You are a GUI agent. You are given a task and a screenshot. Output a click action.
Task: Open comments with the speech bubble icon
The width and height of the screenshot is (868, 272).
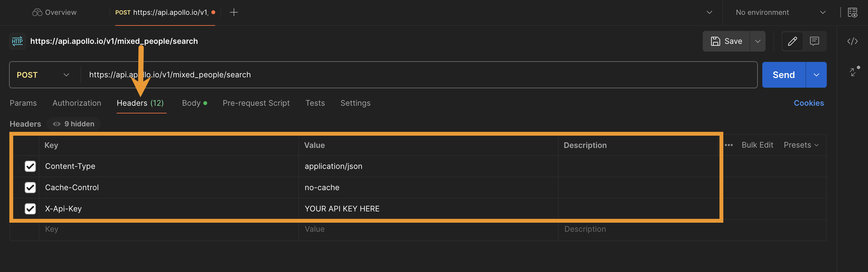pos(815,41)
